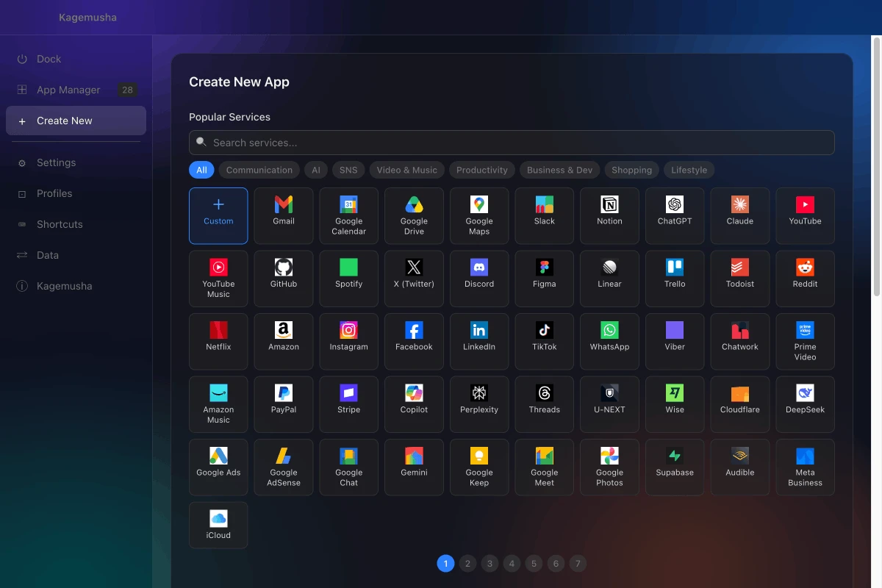Choose ChatGPT from popular services

point(675,215)
